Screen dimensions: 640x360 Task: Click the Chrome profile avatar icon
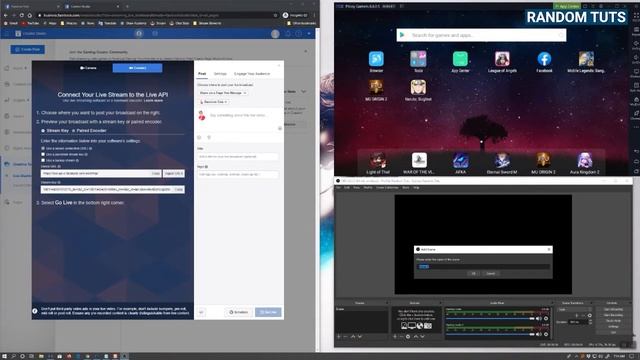coord(285,15)
